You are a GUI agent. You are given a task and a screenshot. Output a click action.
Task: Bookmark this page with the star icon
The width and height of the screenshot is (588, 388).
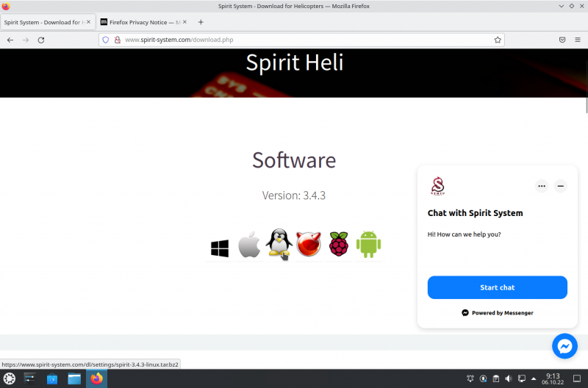coord(498,40)
